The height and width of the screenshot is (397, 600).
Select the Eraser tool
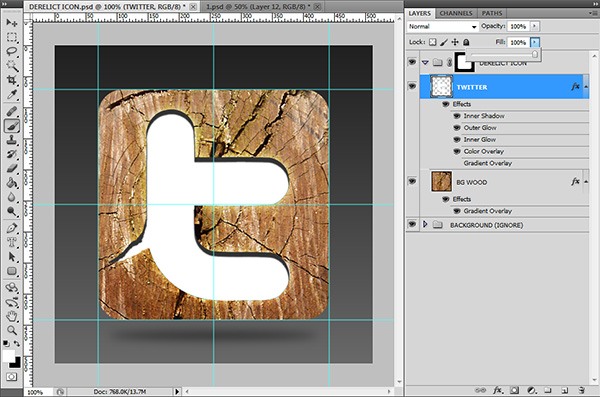click(11, 168)
